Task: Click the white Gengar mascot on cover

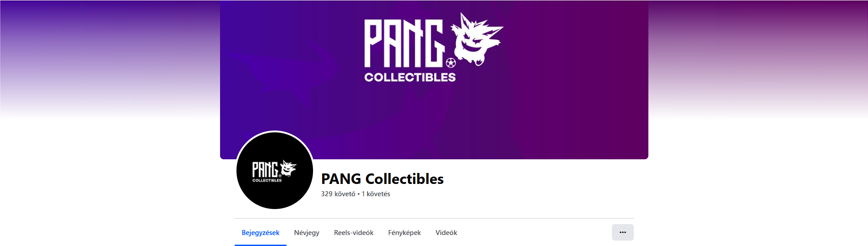Action: click(476, 39)
